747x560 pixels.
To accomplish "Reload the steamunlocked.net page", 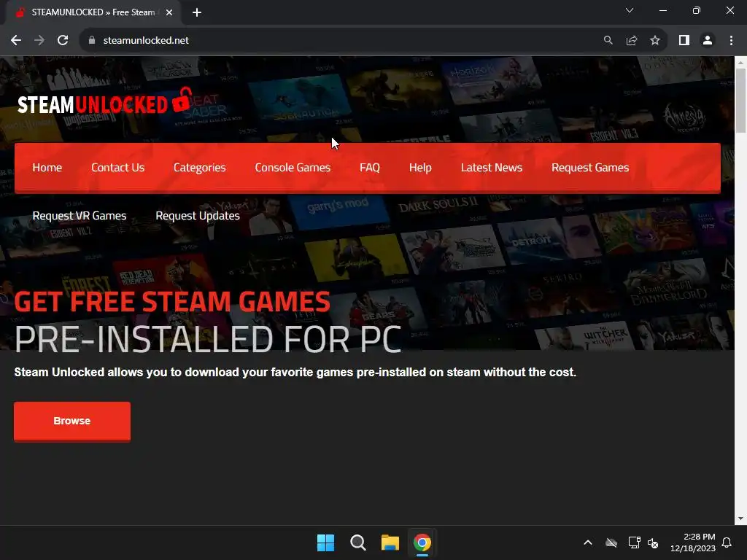I will click(x=63, y=41).
